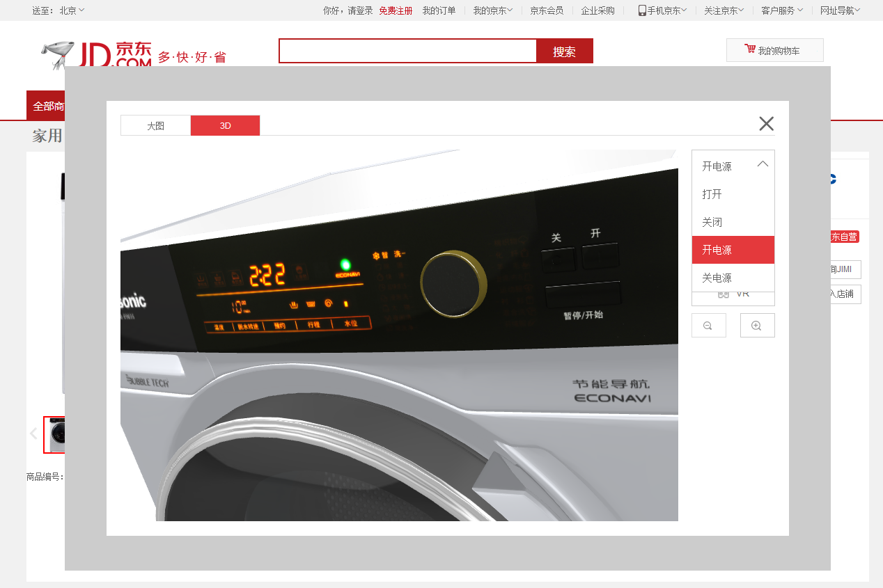Click the zoom in magnifier icon

coord(757,326)
